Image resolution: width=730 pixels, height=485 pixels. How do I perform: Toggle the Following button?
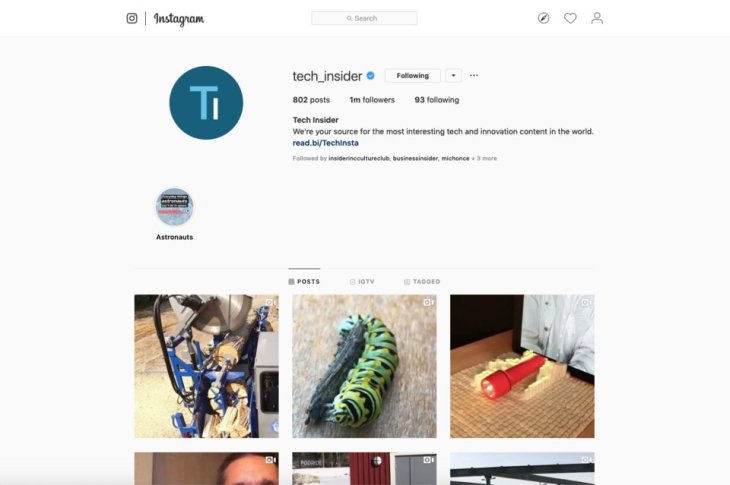pos(412,75)
